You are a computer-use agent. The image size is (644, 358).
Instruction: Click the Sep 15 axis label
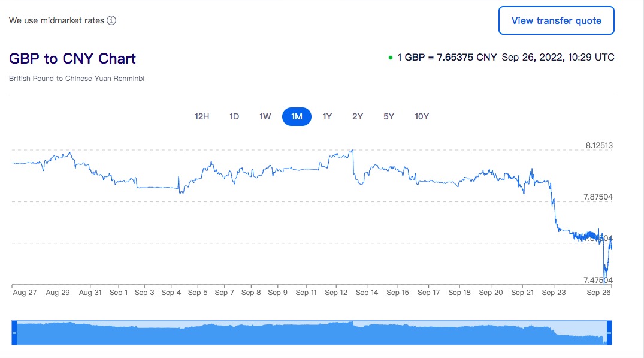(398, 292)
